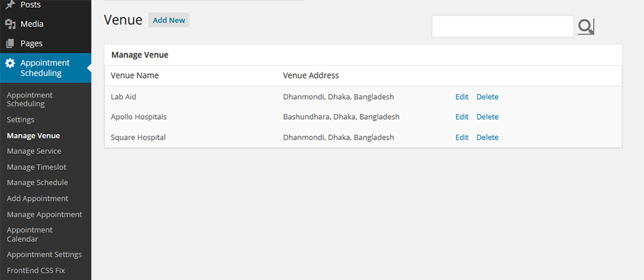
Task: Click the Posts pin icon in sidebar
Action: point(10,5)
